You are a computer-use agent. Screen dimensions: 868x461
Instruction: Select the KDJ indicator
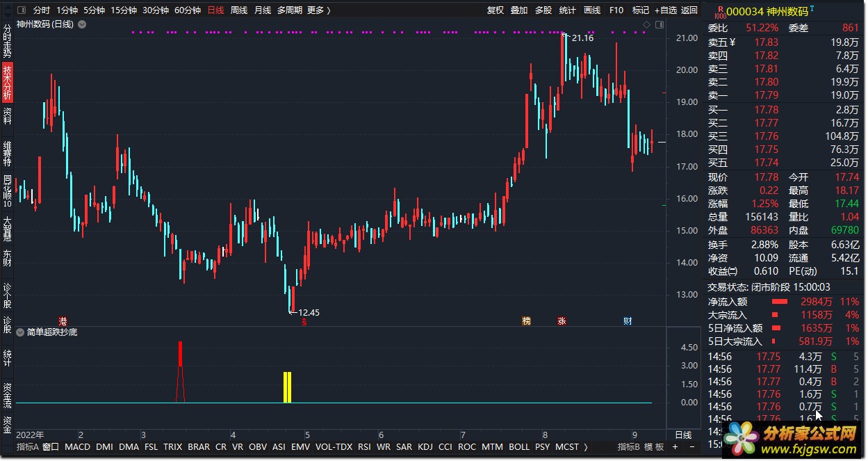[425, 446]
